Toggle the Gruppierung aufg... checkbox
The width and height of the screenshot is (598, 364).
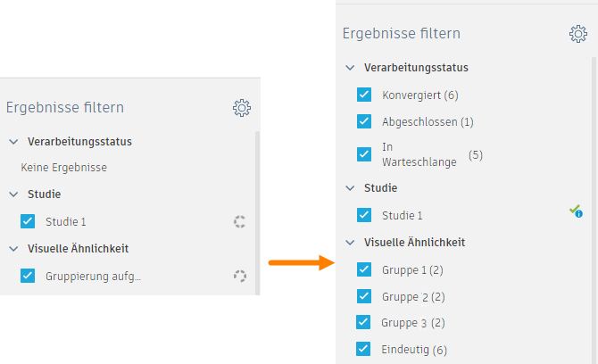pos(28,276)
